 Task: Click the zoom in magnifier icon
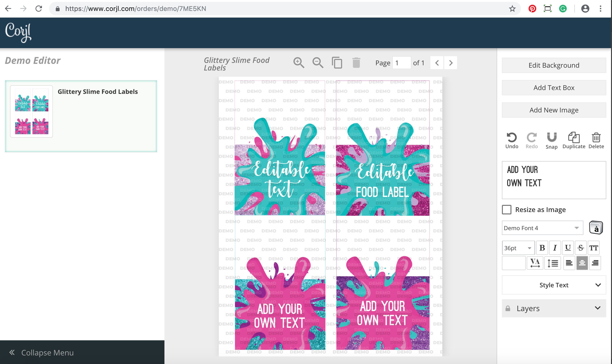[x=299, y=63]
